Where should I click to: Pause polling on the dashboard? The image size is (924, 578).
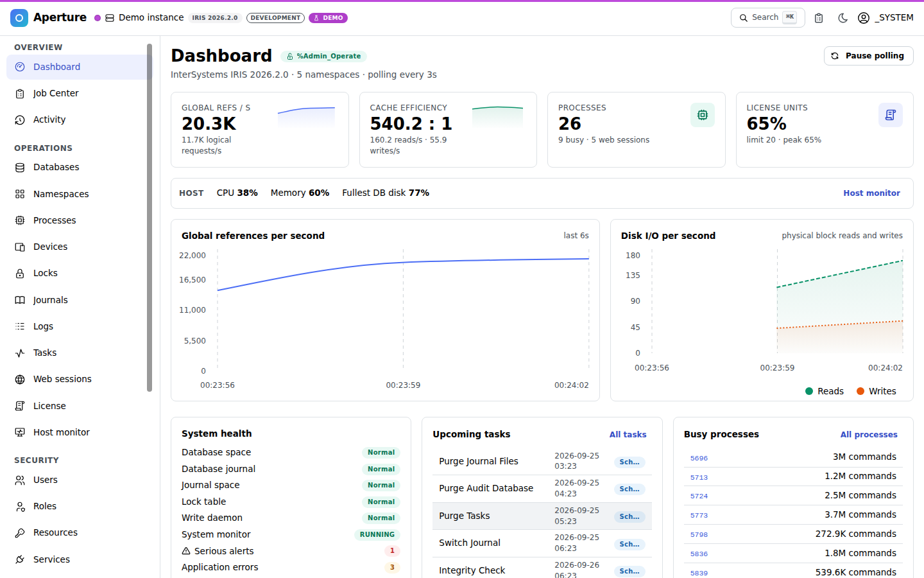pos(868,56)
